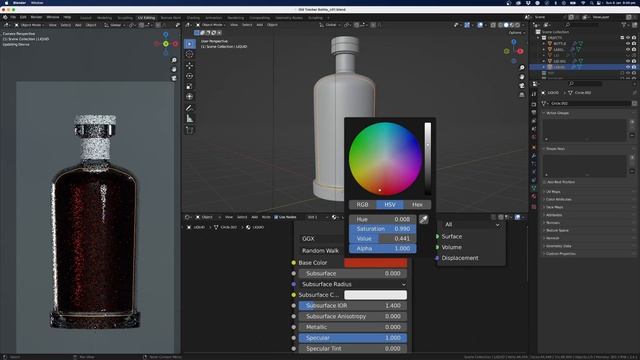Expand the Subsurface Radius dropdown
The width and height of the screenshot is (640, 360).
[353, 284]
